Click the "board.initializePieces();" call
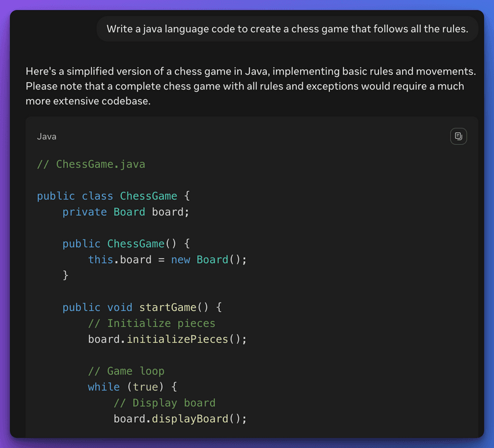The width and height of the screenshot is (494, 448). [x=167, y=339]
